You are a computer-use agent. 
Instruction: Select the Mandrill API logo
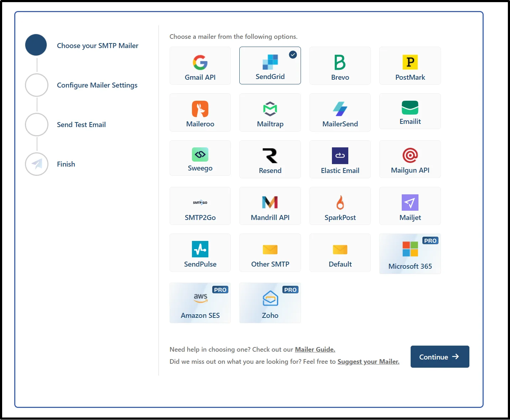tap(270, 202)
